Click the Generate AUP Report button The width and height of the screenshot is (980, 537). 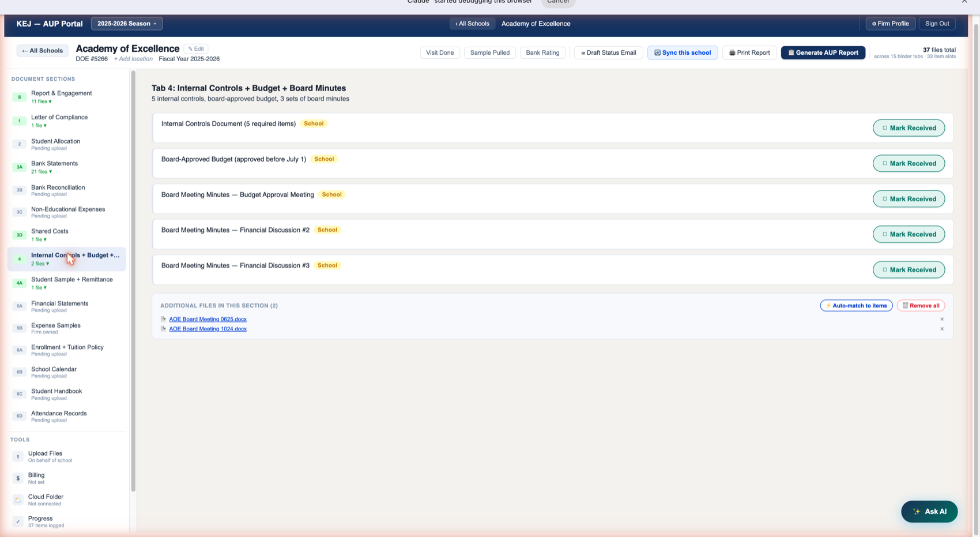pyautogui.click(x=823, y=52)
